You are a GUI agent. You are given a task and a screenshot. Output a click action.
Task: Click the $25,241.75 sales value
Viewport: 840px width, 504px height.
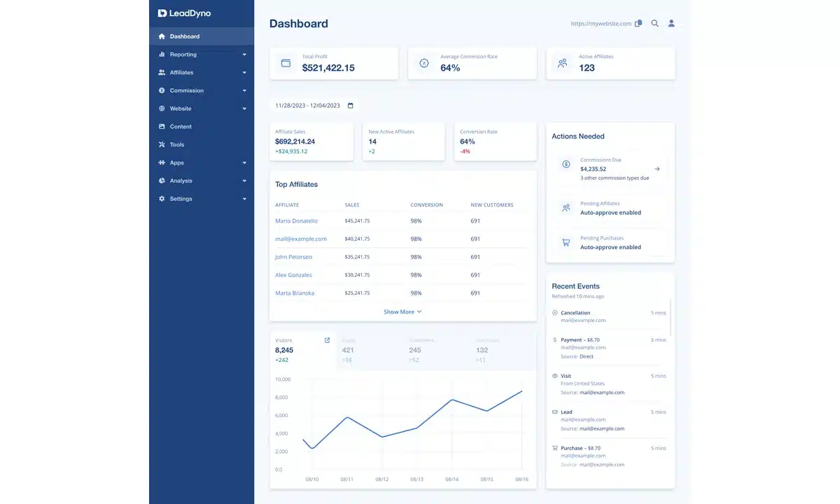pos(358,293)
